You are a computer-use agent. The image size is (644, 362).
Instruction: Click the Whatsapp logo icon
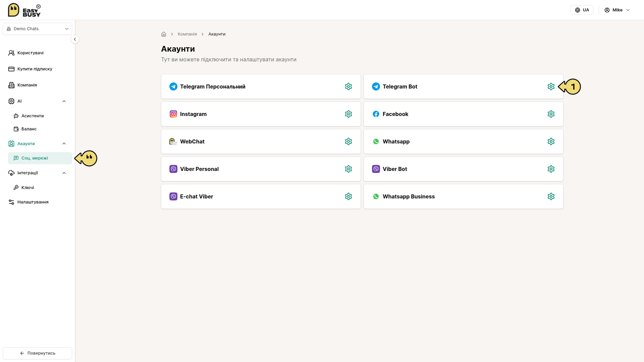376,141
